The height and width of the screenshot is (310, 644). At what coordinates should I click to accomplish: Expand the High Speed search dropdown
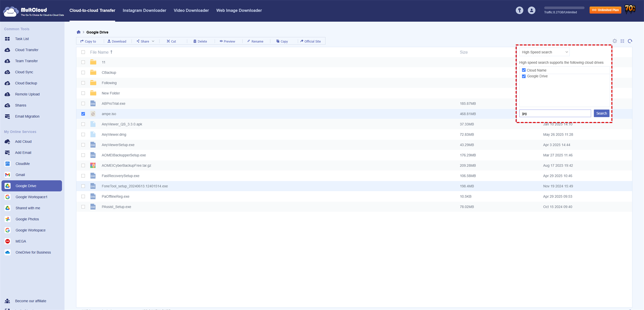(x=544, y=52)
